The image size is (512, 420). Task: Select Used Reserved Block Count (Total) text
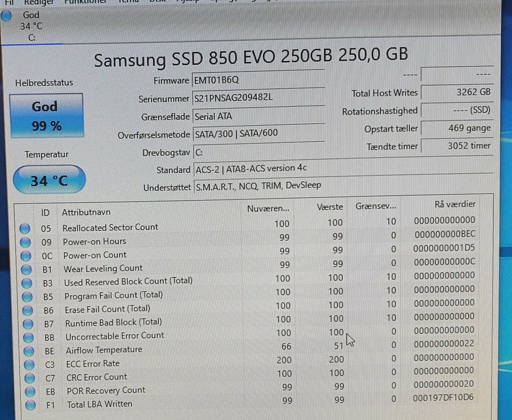129,281
